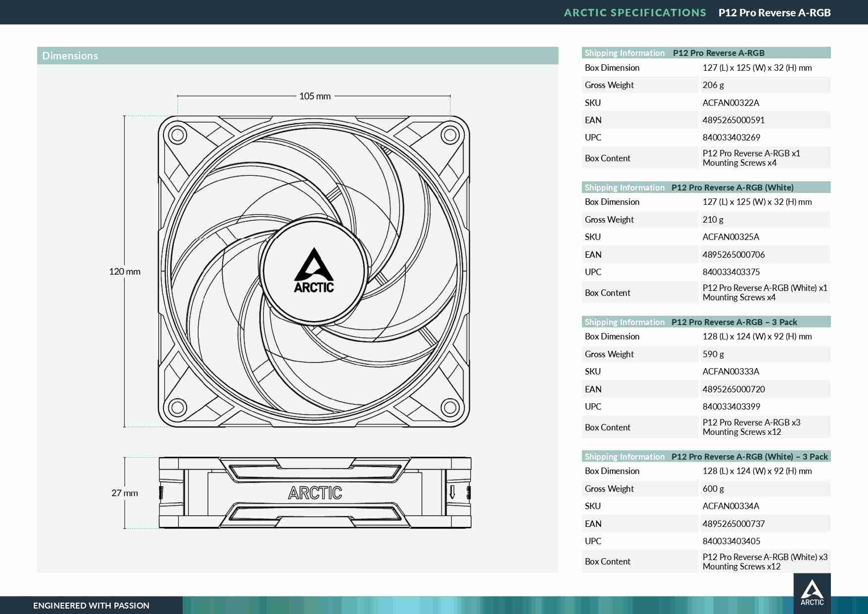Image resolution: width=868 pixels, height=614 pixels.
Task: Click the ENGINEERED WITH PASSION footer text
Action: 91,606
